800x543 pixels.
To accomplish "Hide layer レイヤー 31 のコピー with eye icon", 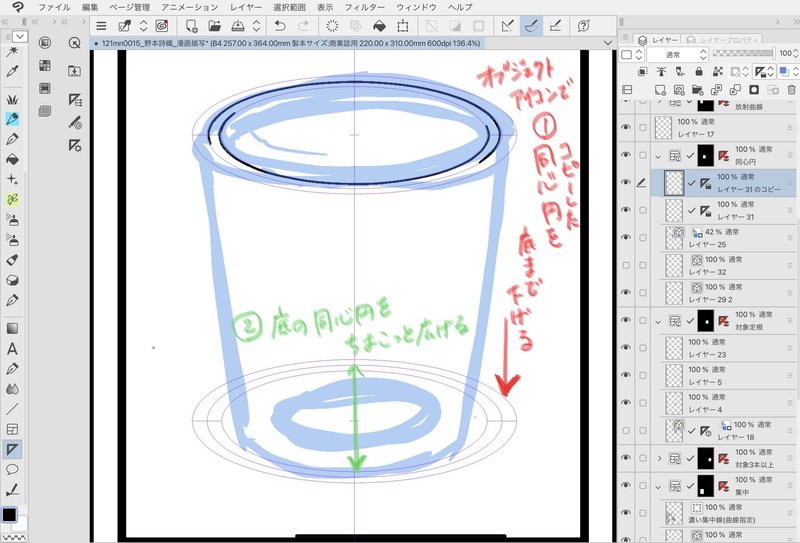I will point(626,182).
